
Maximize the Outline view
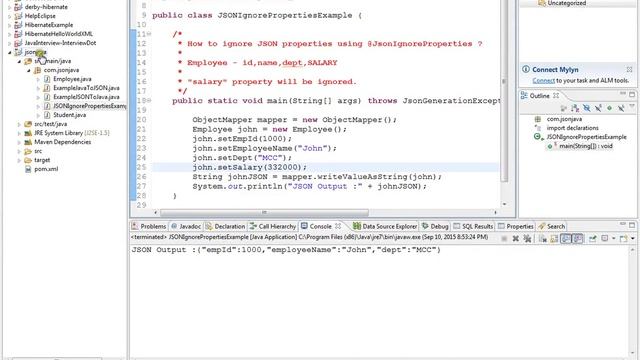tap(632, 95)
